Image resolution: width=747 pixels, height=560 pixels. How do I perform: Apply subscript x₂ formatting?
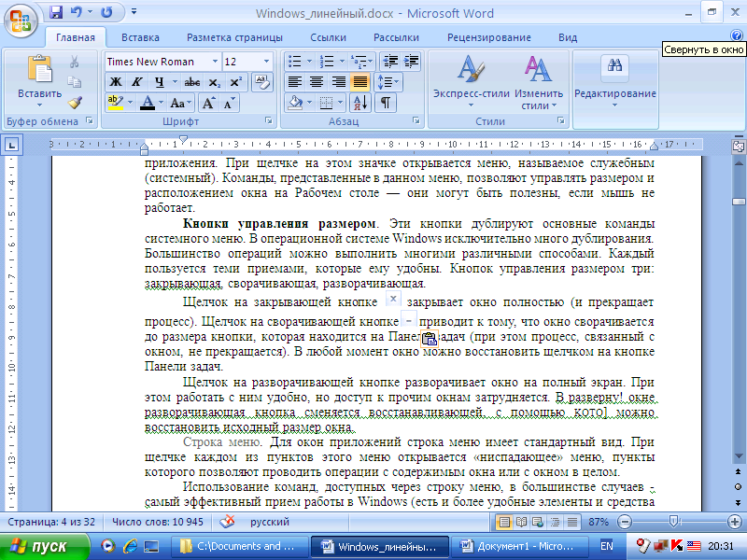[x=215, y=82]
